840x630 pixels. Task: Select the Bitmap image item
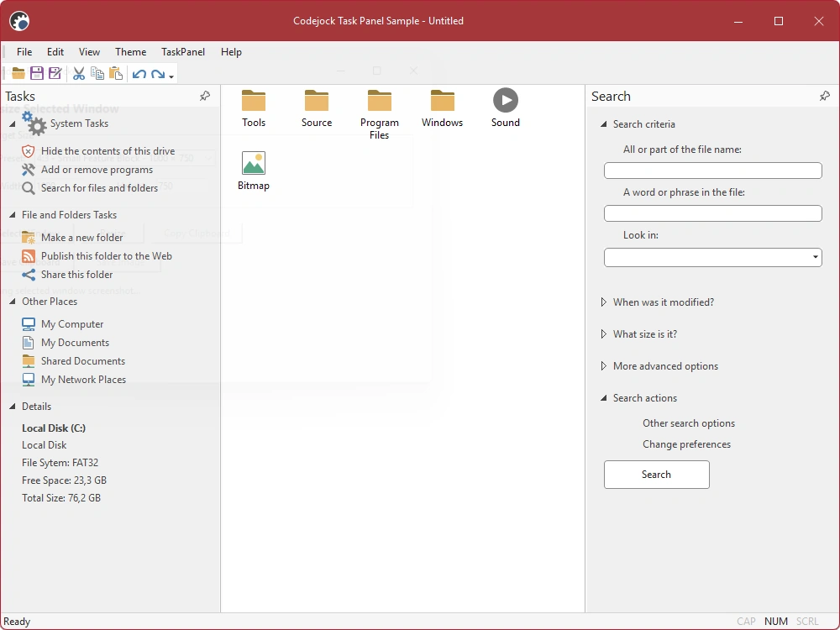tap(254, 171)
